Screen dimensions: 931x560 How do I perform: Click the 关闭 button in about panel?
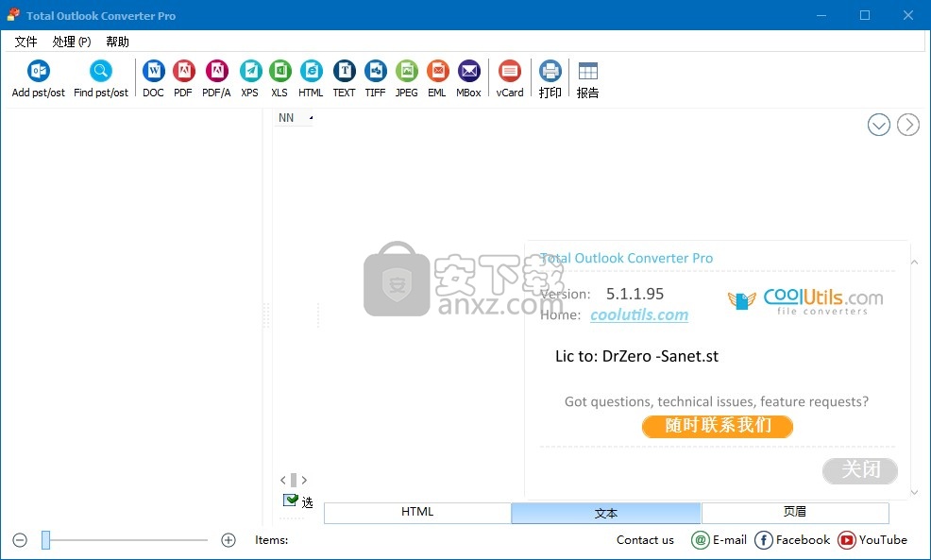(860, 470)
